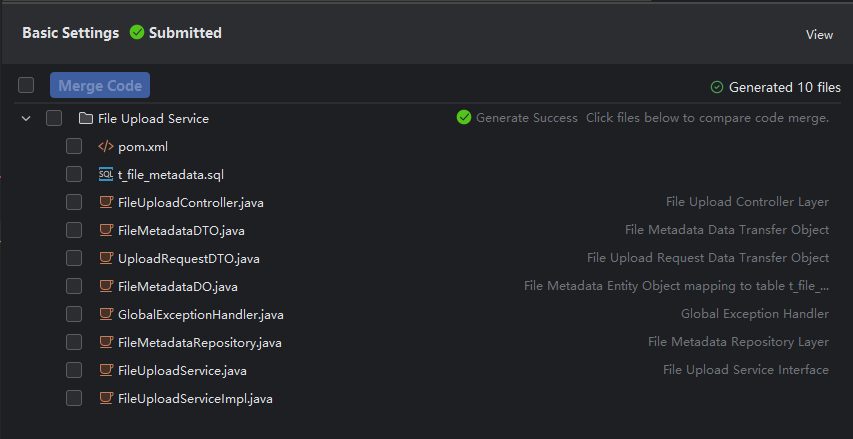Open the FileMetadataRepository.java file entry
This screenshot has width=853, height=439.
(x=199, y=342)
